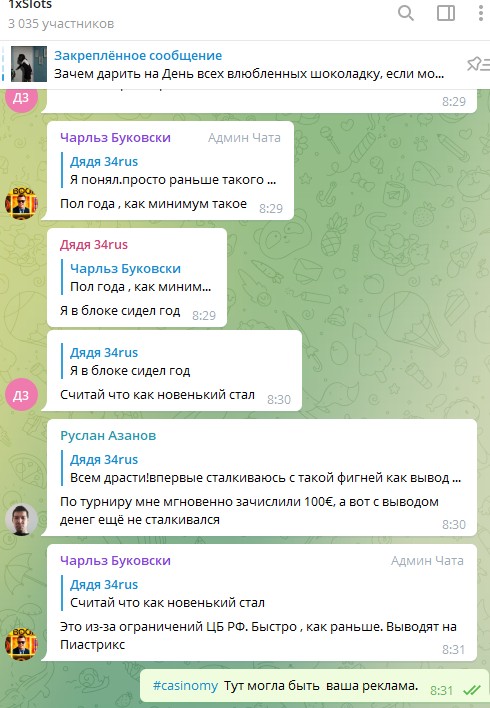Screen dimensions: 490x708
Task: Click Чарльз Буковски's avatar beside 'Пол года' message
Action: click(x=21, y=204)
